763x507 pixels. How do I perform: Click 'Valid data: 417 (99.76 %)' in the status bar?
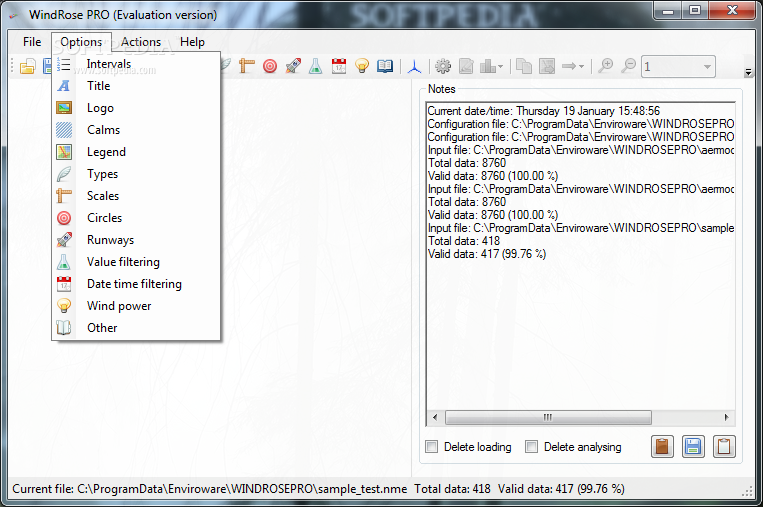[561, 489]
